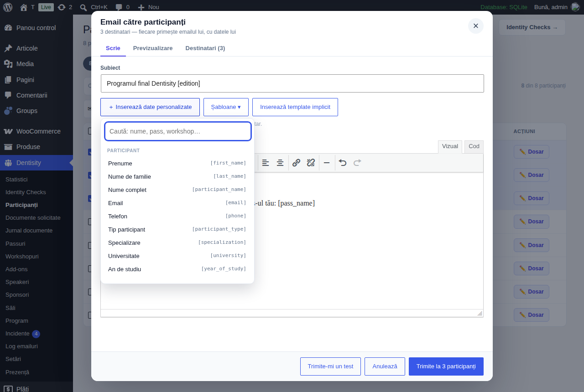Open Dentisity in sidebar

(x=36, y=163)
